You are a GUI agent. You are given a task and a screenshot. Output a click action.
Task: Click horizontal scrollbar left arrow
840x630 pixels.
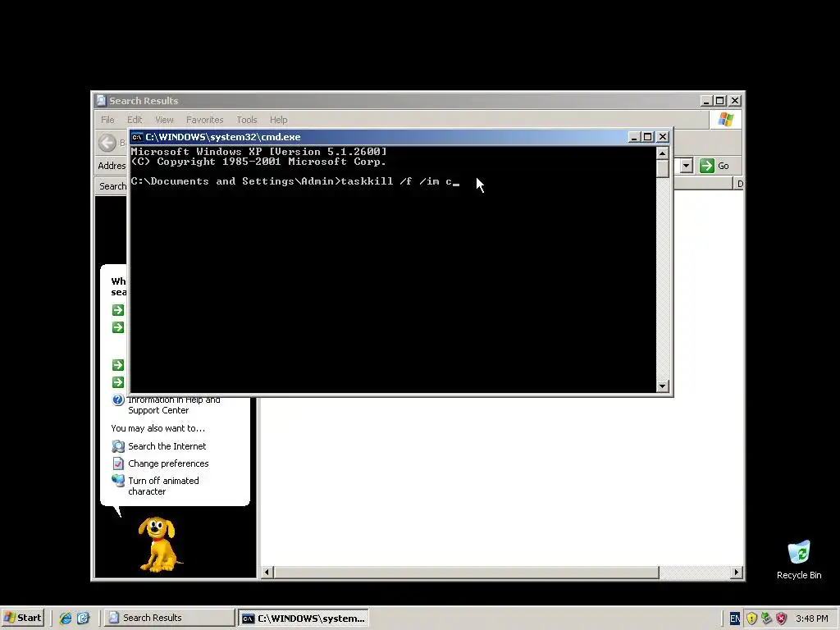(x=267, y=572)
